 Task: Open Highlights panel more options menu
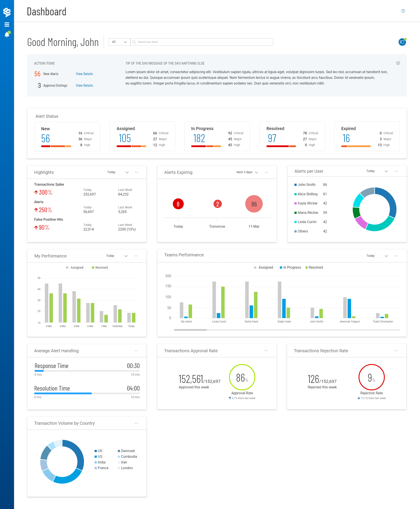click(136, 172)
